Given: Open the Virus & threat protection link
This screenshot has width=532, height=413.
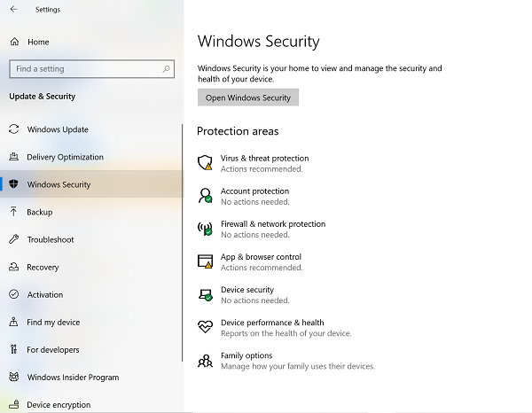Looking at the screenshot, I should [264, 158].
